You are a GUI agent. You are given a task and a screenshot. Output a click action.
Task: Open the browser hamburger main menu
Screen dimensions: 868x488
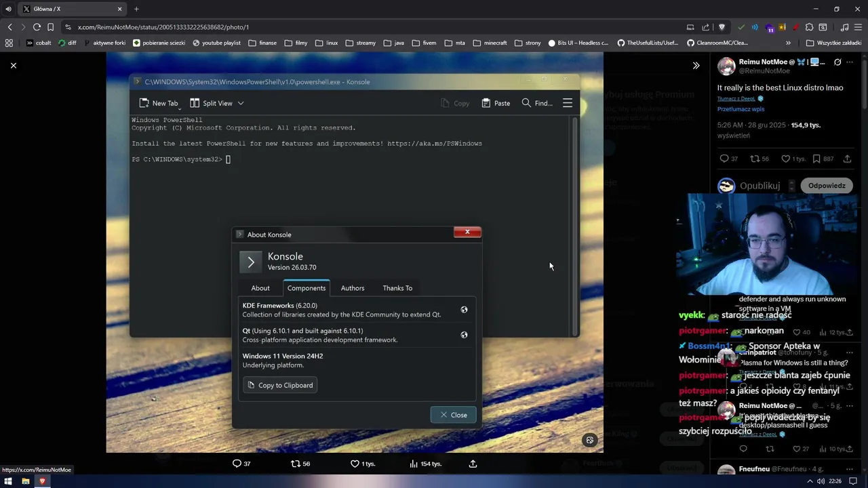click(x=858, y=27)
